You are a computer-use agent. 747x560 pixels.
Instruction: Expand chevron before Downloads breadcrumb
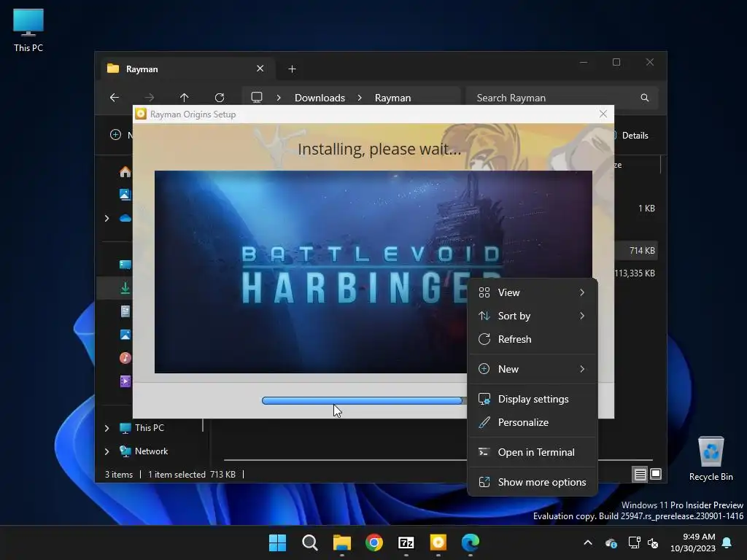point(279,98)
